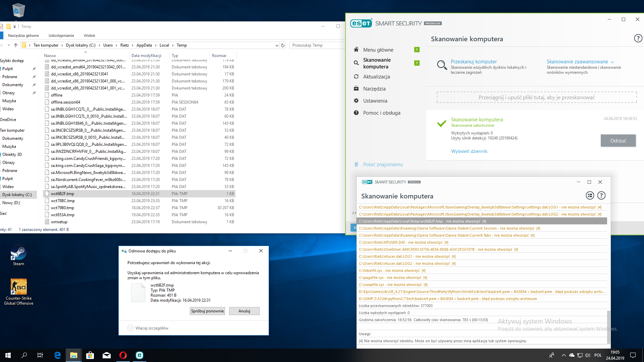Expand the address bar history dropdown
The height and width of the screenshot is (362, 644).
[277, 45]
